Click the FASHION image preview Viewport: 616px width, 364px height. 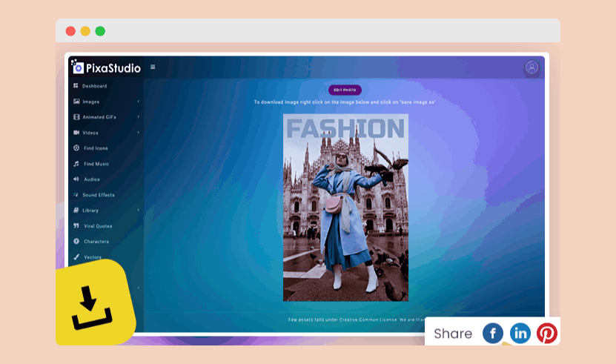[345, 208]
